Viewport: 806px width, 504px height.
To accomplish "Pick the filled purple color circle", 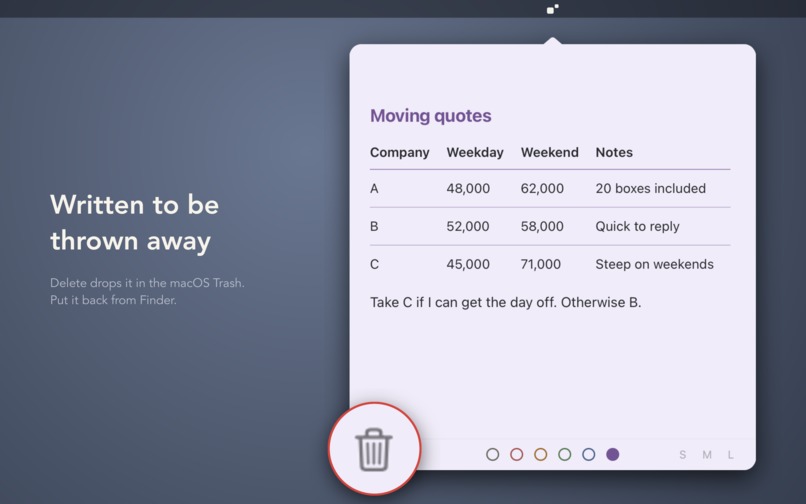I will coord(613,454).
